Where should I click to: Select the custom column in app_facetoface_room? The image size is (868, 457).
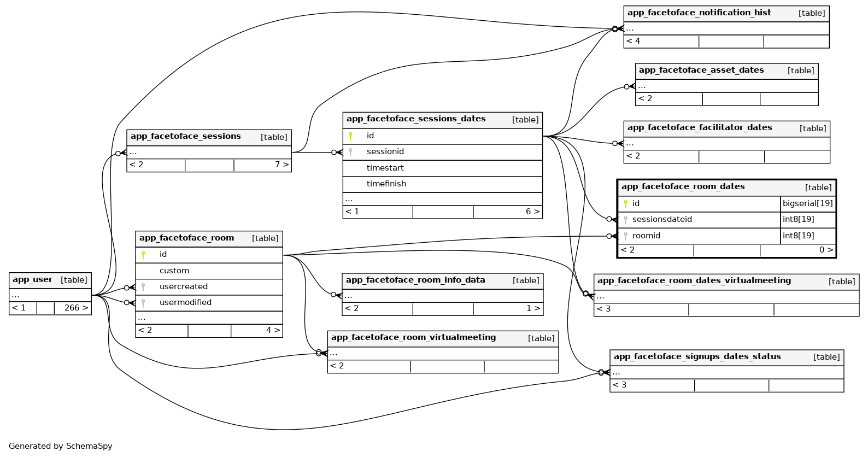[x=174, y=271]
